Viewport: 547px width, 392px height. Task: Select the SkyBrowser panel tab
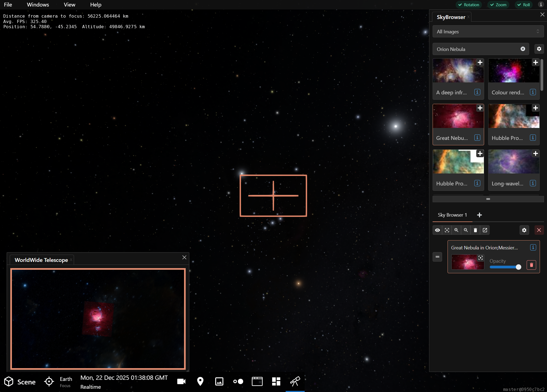coord(451,17)
